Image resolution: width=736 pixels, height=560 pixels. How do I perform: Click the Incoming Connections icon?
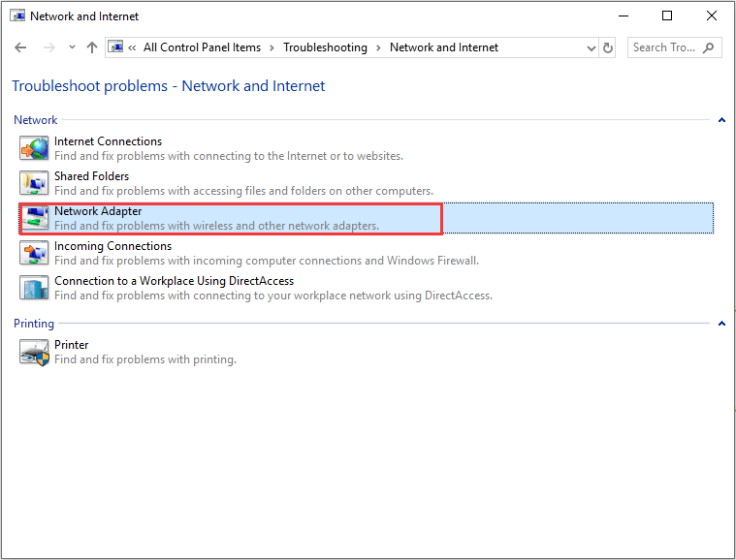click(x=34, y=253)
